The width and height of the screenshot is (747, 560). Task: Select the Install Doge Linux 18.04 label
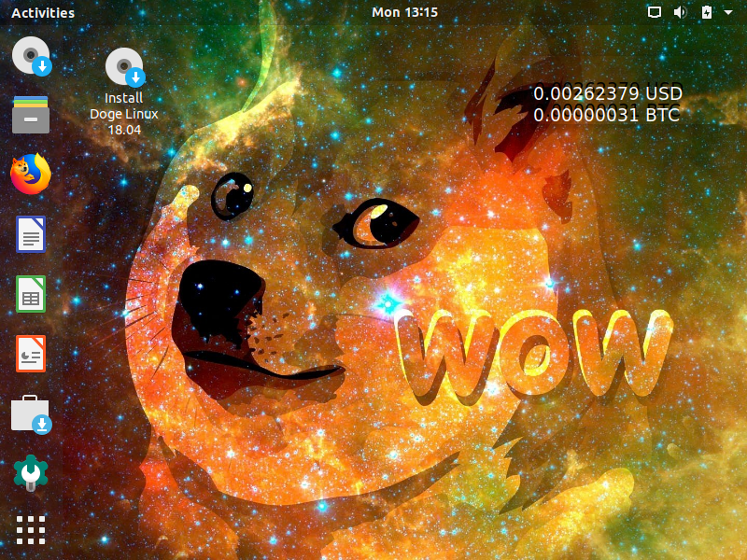124,114
